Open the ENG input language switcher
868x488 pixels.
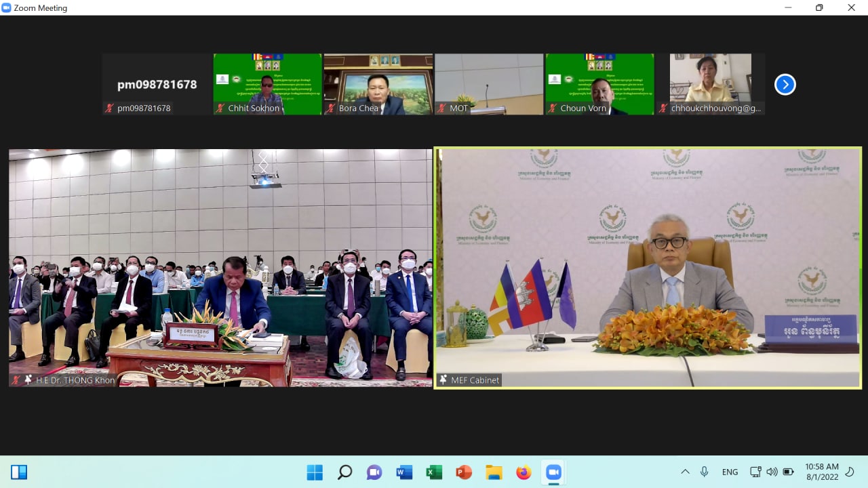[730, 472]
